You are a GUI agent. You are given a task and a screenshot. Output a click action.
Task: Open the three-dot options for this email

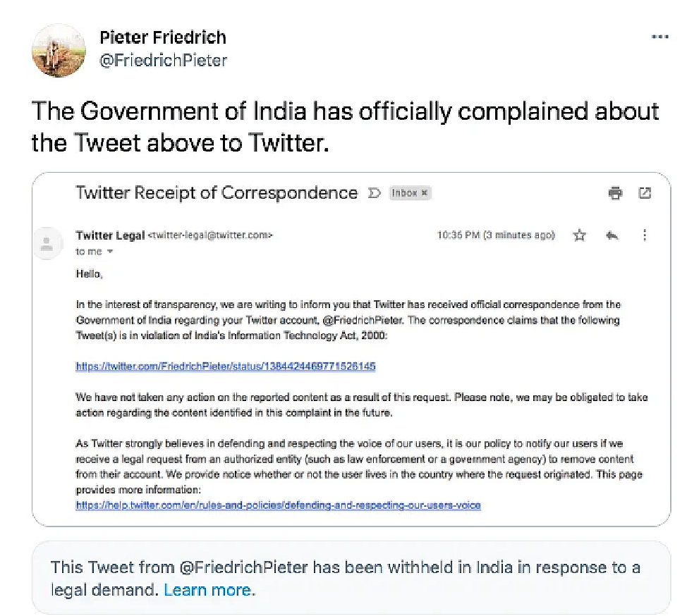coord(644,235)
